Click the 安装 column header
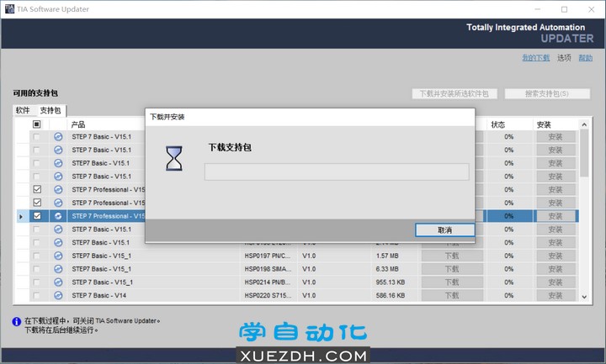Image resolution: width=606 pixels, height=364 pixels. pyautogui.click(x=544, y=124)
